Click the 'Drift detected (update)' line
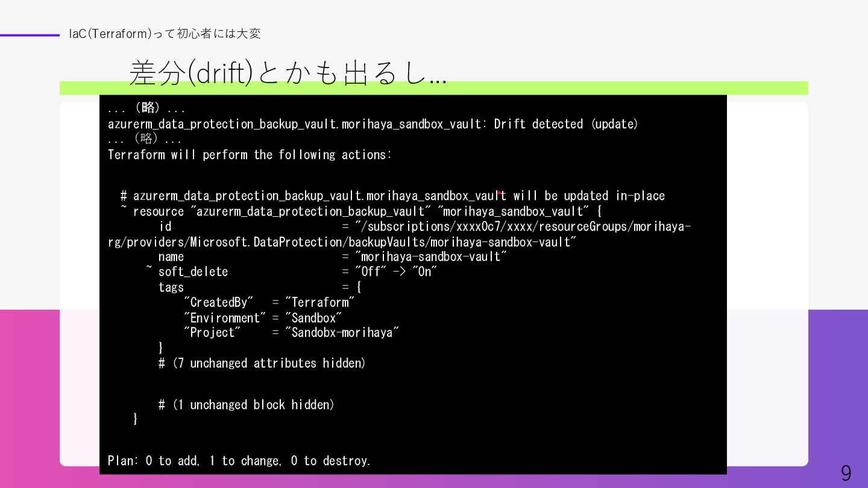The height and width of the screenshot is (488, 868). tap(373, 124)
